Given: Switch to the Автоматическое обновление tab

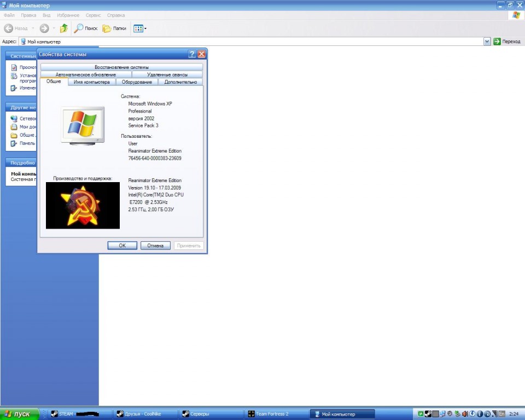Looking at the screenshot, I should pyautogui.click(x=86, y=75).
